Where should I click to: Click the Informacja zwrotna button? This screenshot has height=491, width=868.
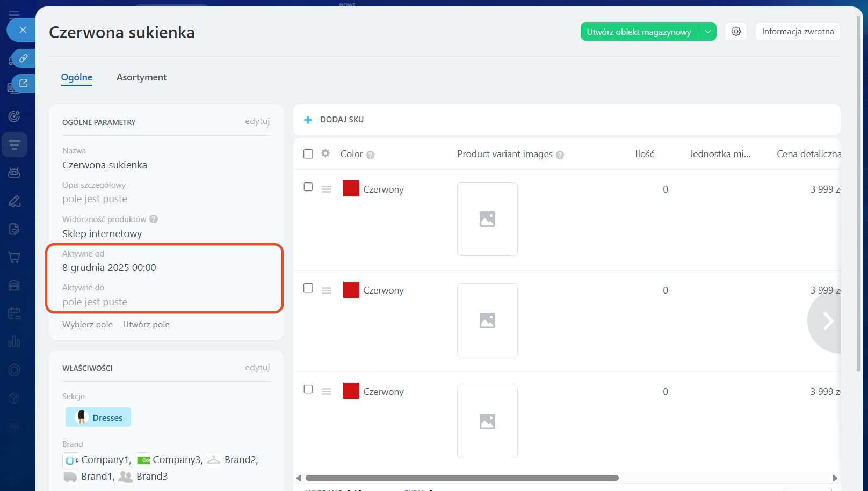tap(798, 32)
